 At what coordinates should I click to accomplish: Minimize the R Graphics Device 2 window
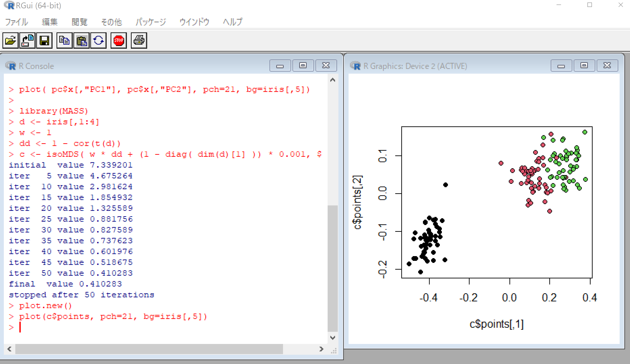coord(561,66)
